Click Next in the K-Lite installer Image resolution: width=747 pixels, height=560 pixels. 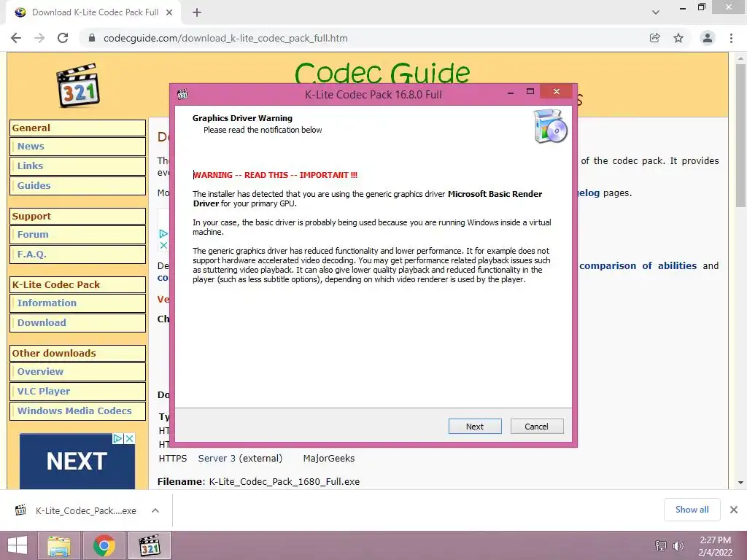coord(474,426)
